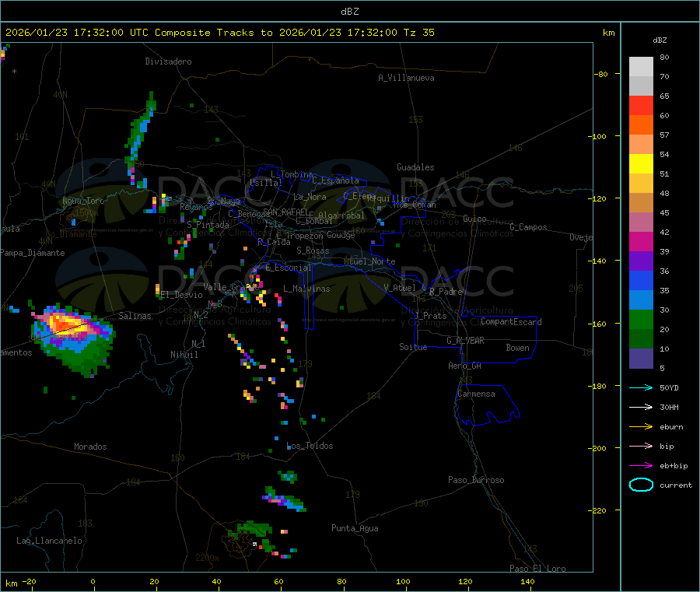
Task: Click the cyan 'current' ellipse symbol
Action: (641, 485)
